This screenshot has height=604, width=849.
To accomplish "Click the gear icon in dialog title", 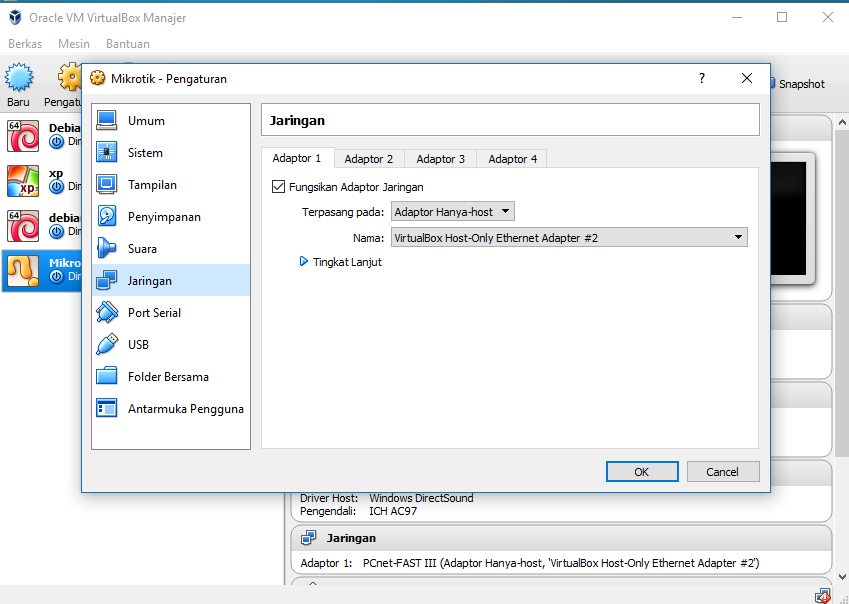I will point(97,78).
